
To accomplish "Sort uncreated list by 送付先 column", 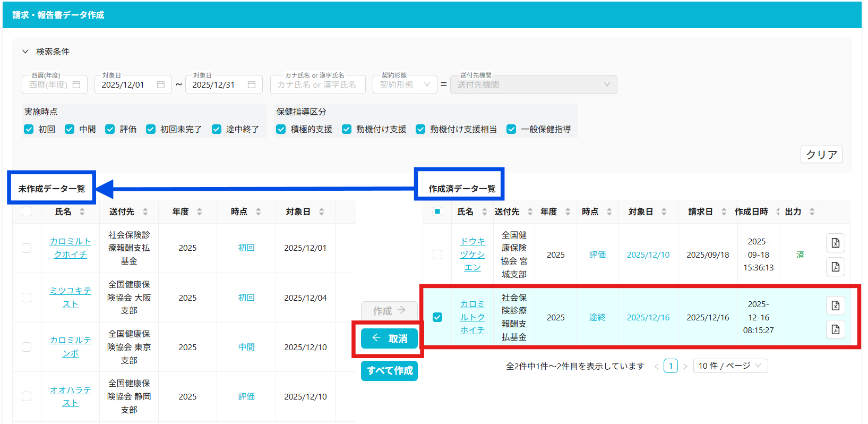I will (145, 211).
